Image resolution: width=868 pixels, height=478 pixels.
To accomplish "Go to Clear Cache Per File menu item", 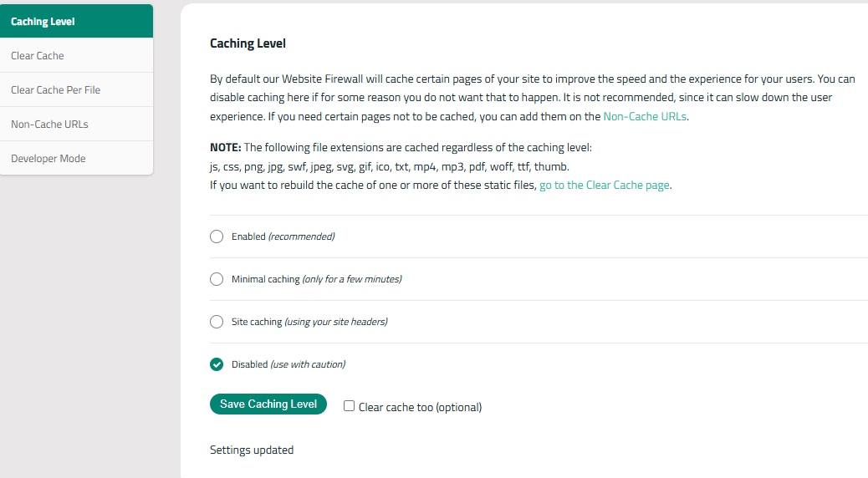I will tap(76, 89).
